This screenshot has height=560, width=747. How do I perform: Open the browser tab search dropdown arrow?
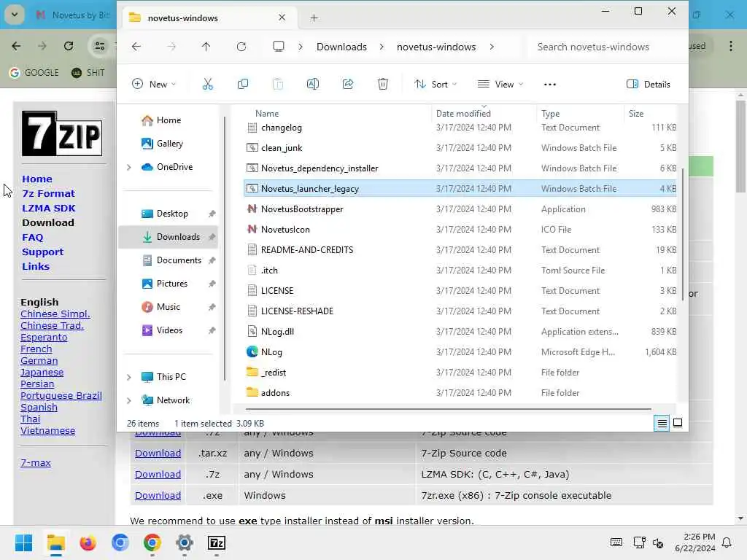(x=15, y=15)
